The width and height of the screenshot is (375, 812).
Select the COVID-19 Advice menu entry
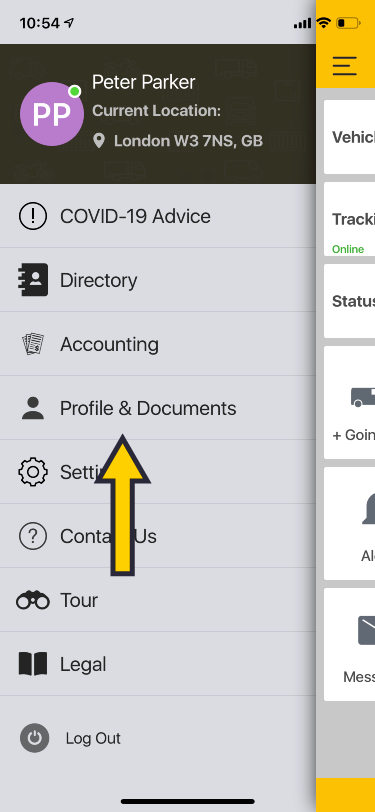pos(158,216)
